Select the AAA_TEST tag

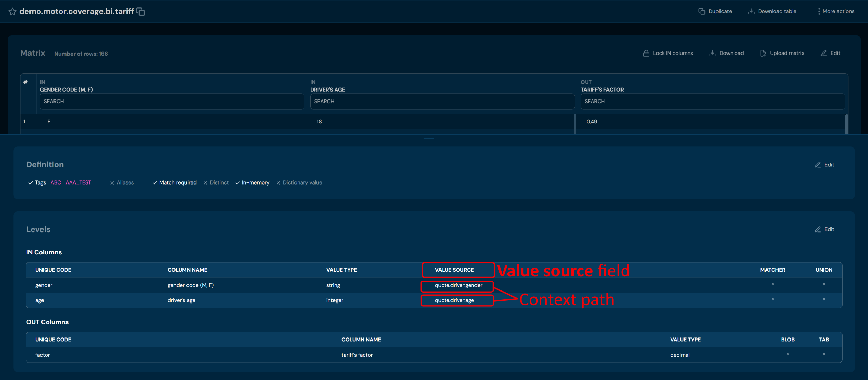point(78,182)
